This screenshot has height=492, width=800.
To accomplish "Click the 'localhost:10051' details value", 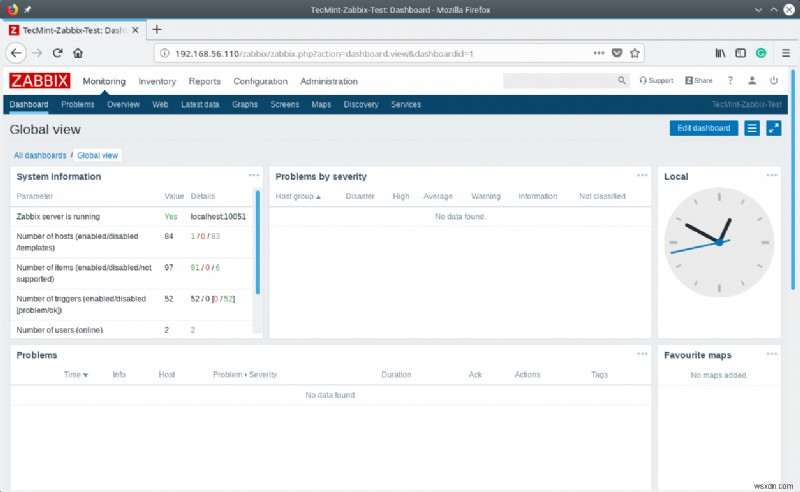I will click(x=218, y=216).
